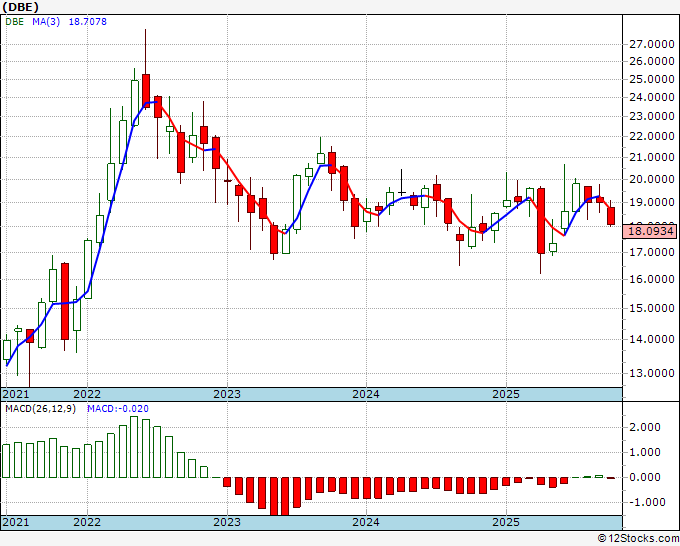
Task: Click the 16.0000 price axis label
Action: click(651, 279)
